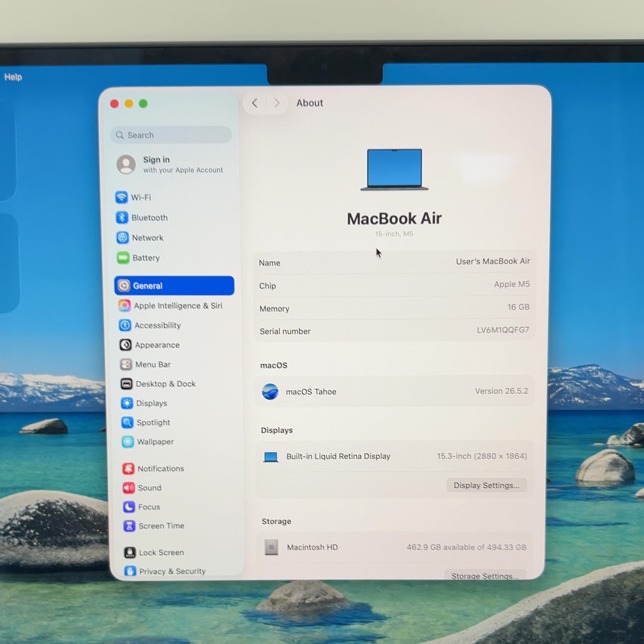Viewport: 644px width, 644px height.
Task: Select the "Apple M5" chip value
Action: pos(512,284)
